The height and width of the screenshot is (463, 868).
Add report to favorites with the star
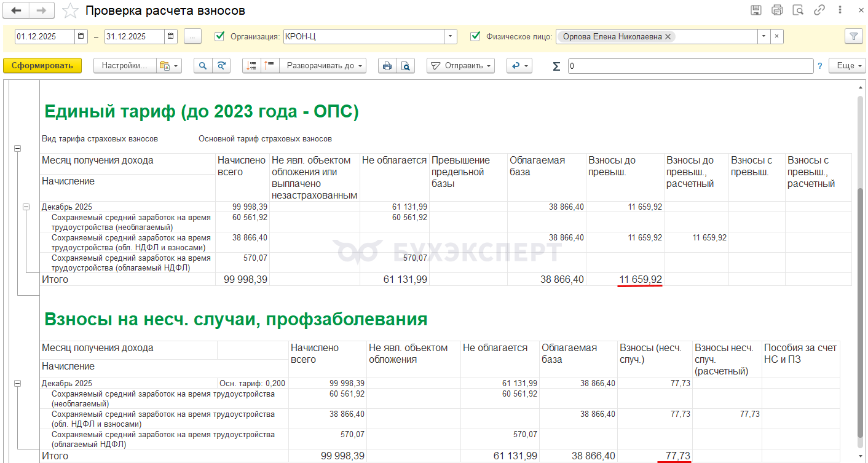71,10
